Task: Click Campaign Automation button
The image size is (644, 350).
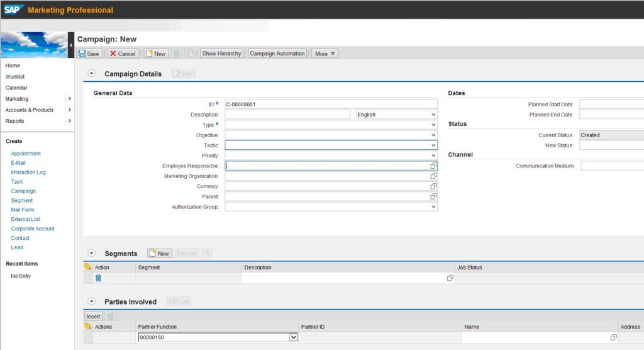Action: coord(277,54)
